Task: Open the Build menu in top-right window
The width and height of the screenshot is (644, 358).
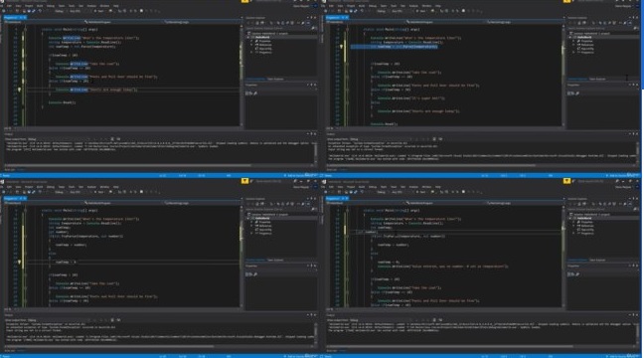Action: (x=362, y=6)
